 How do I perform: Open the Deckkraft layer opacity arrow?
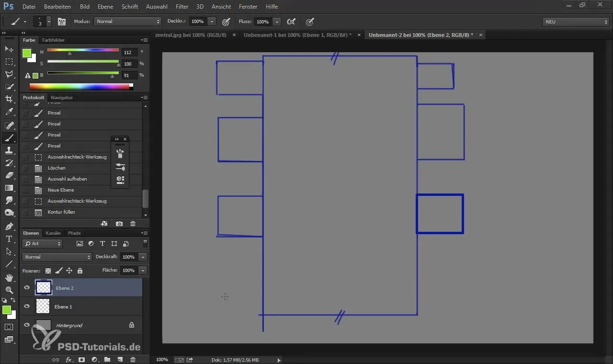[x=143, y=257]
